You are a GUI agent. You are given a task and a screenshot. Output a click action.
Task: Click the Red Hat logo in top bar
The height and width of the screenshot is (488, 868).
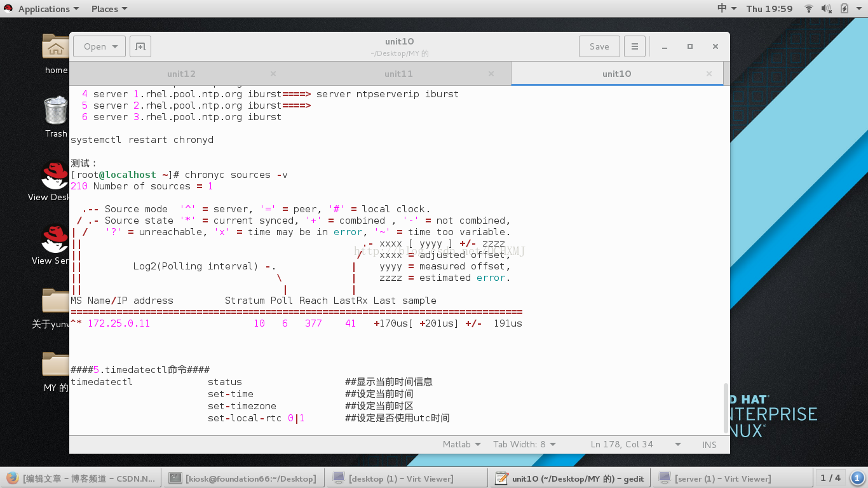tap(9, 9)
